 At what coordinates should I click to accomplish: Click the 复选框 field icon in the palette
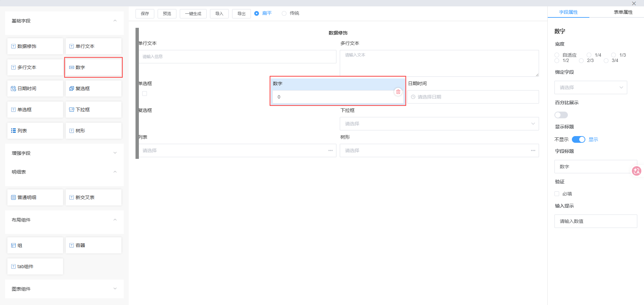(71, 88)
